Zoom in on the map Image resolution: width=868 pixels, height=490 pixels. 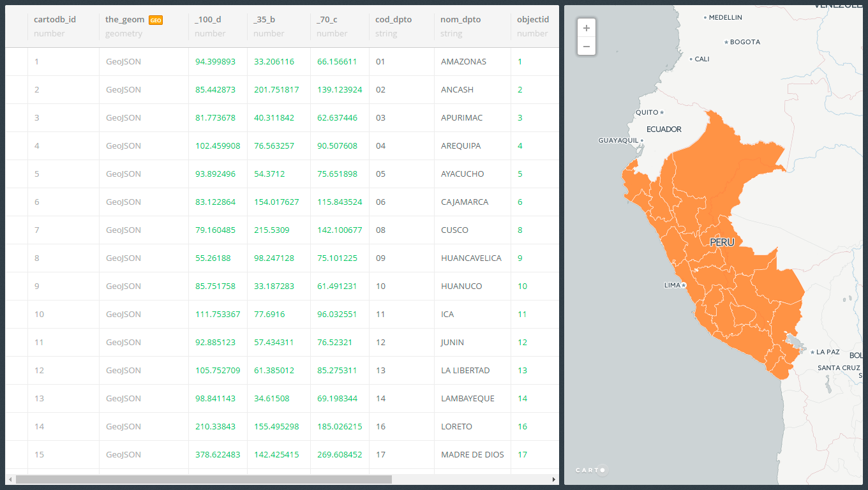[586, 28]
